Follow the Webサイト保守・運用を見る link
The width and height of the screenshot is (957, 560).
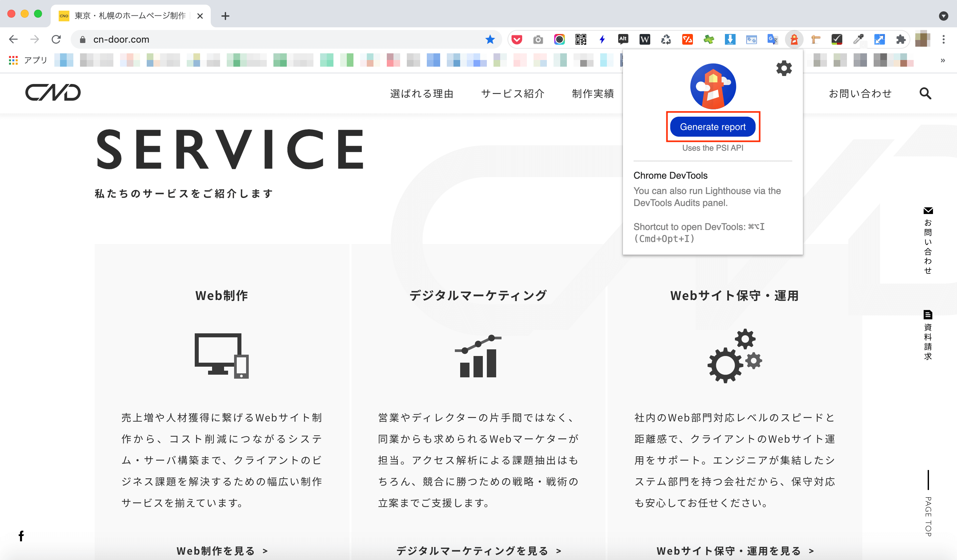(735, 551)
